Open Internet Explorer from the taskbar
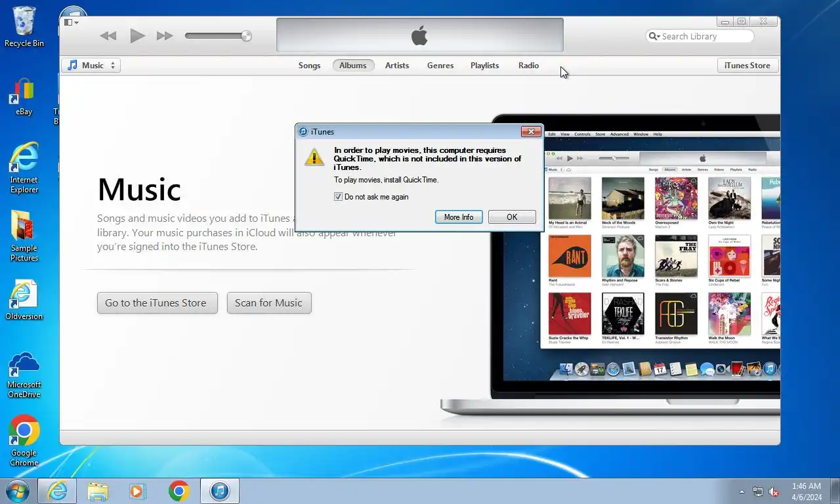This screenshot has height=504, width=840. pos(57,491)
